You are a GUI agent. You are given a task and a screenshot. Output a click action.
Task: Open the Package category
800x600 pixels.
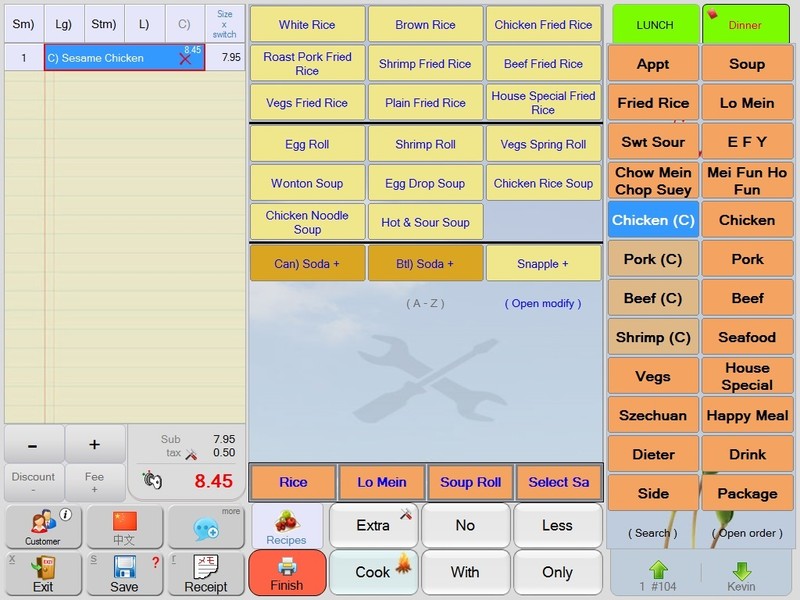[747, 493]
